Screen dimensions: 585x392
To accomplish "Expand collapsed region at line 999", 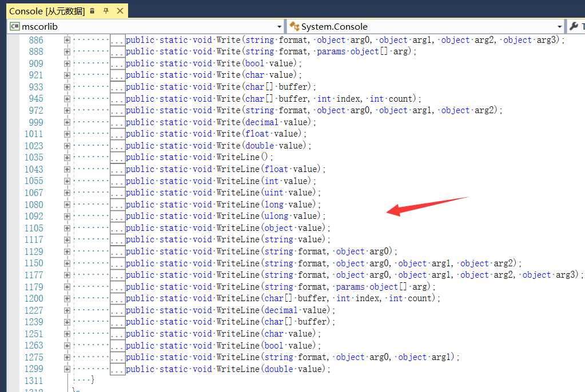I will (x=67, y=122).
